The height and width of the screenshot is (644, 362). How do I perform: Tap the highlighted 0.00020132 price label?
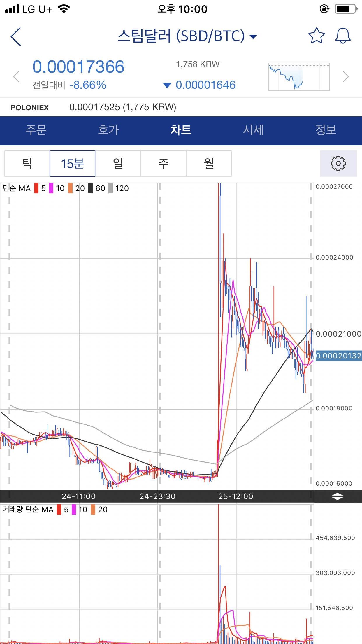click(x=338, y=356)
